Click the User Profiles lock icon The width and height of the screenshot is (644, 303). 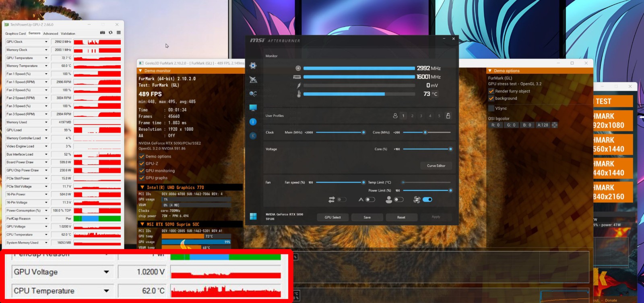tap(448, 116)
